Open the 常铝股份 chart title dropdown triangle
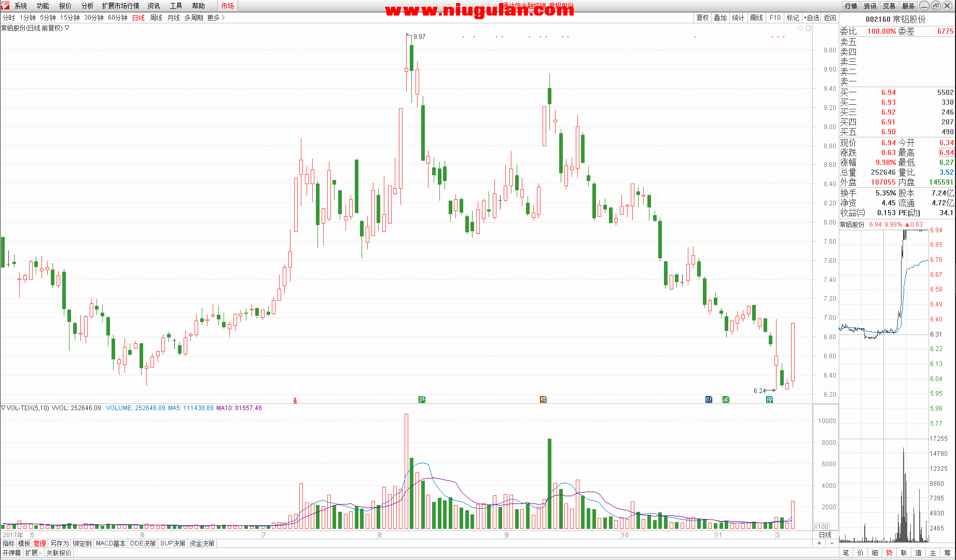Image resolution: width=956 pixels, height=560 pixels. (x=67, y=28)
